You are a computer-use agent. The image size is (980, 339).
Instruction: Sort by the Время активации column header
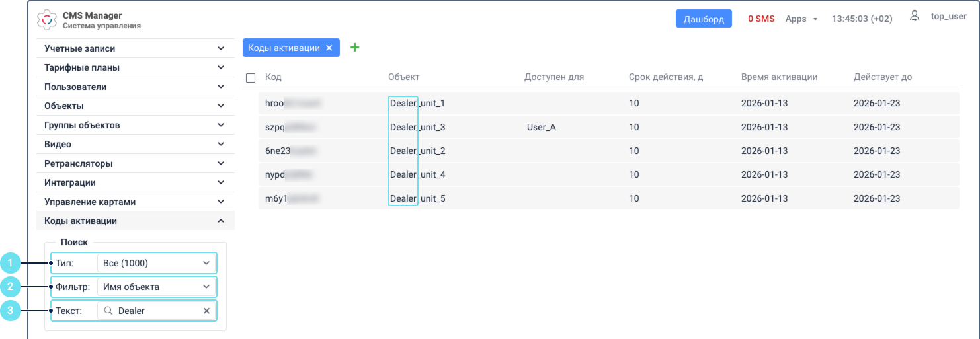780,77
